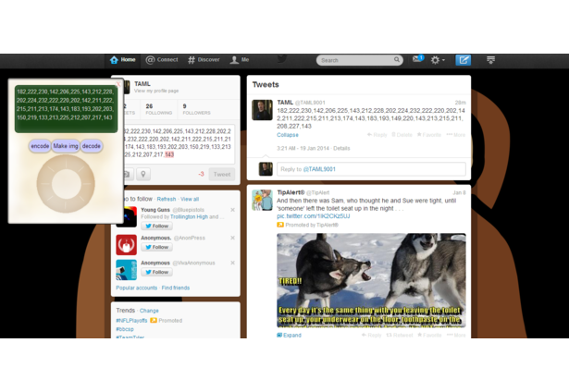The image size is (569, 392).
Task: Click the green numbers text area in widget
Action: pyautogui.click(x=66, y=109)
